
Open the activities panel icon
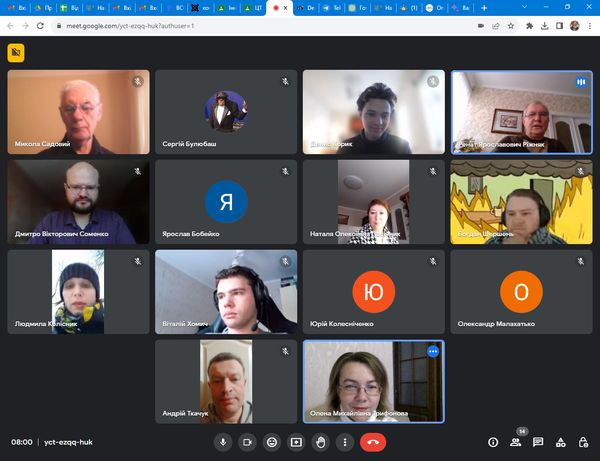[560, 442]
